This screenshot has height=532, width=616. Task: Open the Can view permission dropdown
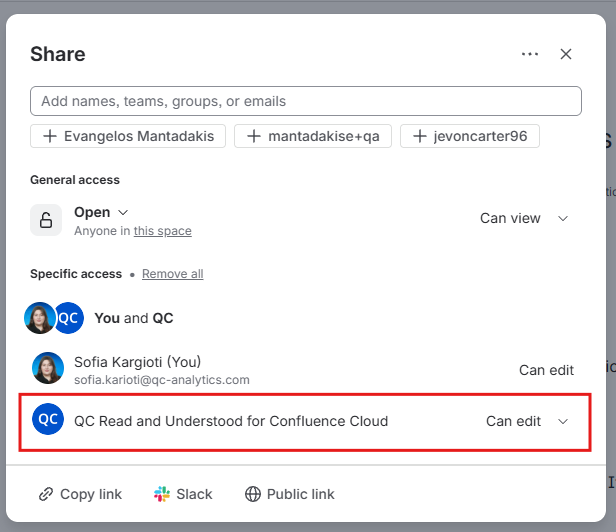[524, 218]
